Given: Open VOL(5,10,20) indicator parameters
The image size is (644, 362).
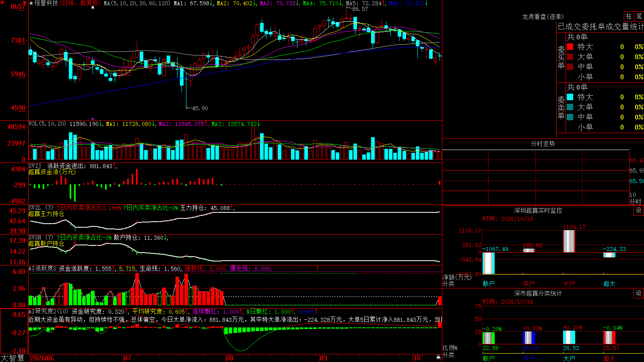Looking at the screenshot, I should coord(47,123).
